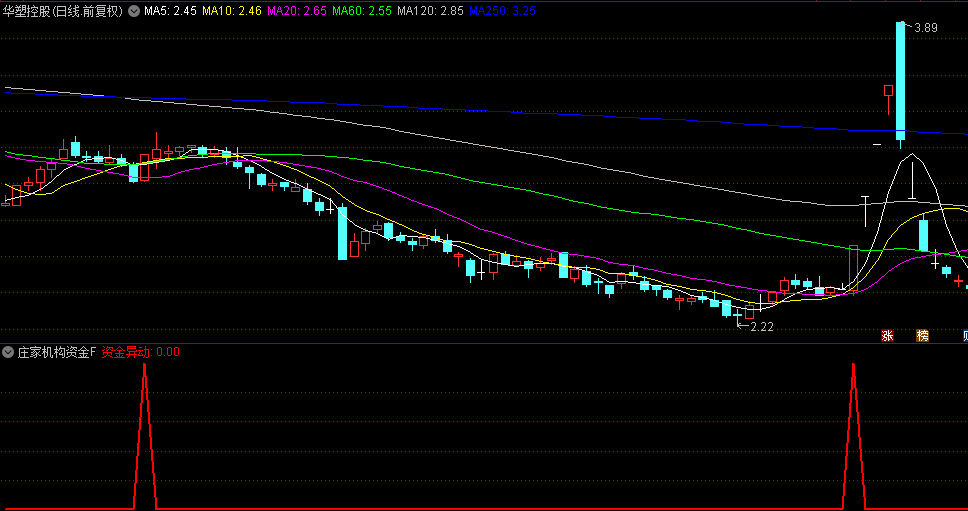This screenshot has width=968, height=511.
Task: Click the 3.89 high price label
Action: 925,28
